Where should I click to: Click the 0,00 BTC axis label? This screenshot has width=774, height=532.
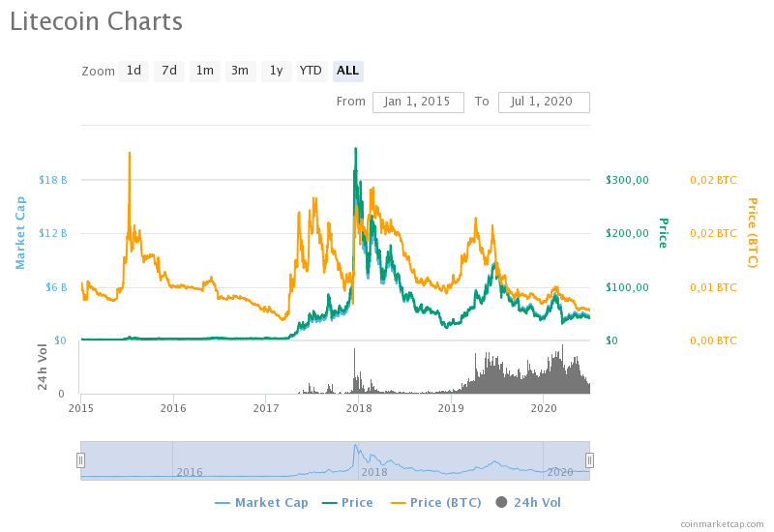[x=713, y=340]
